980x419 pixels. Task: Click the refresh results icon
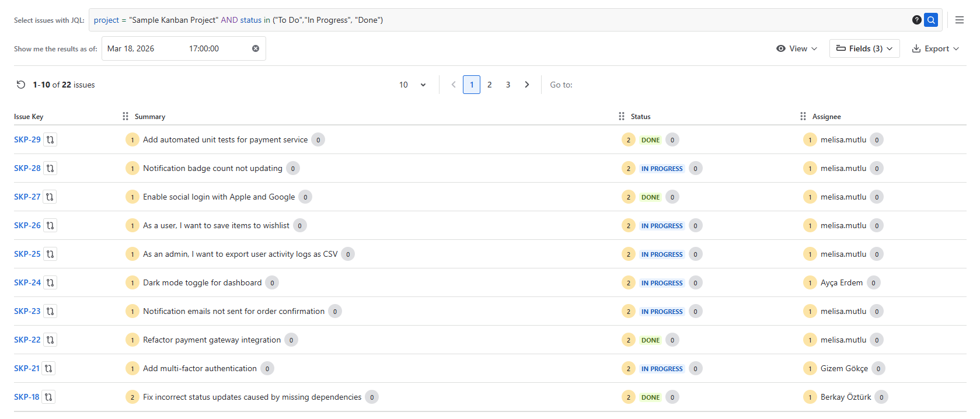click(x=21, y=85)
